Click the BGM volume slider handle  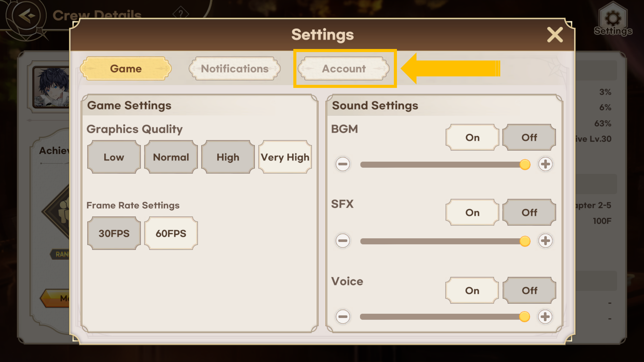tap(525, 165)
